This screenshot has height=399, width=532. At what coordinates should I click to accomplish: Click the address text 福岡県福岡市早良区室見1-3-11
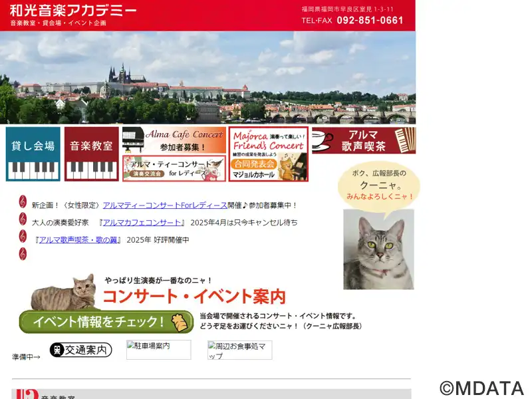[347, 9]
